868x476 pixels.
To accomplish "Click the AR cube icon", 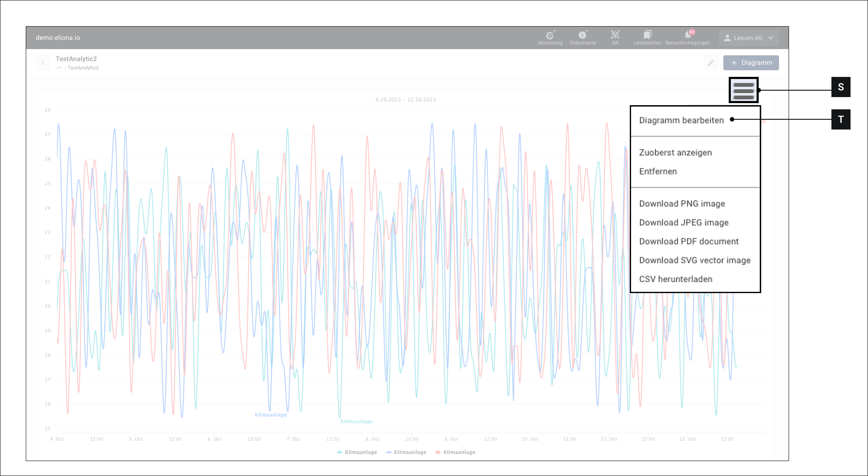I will point(615,35).
